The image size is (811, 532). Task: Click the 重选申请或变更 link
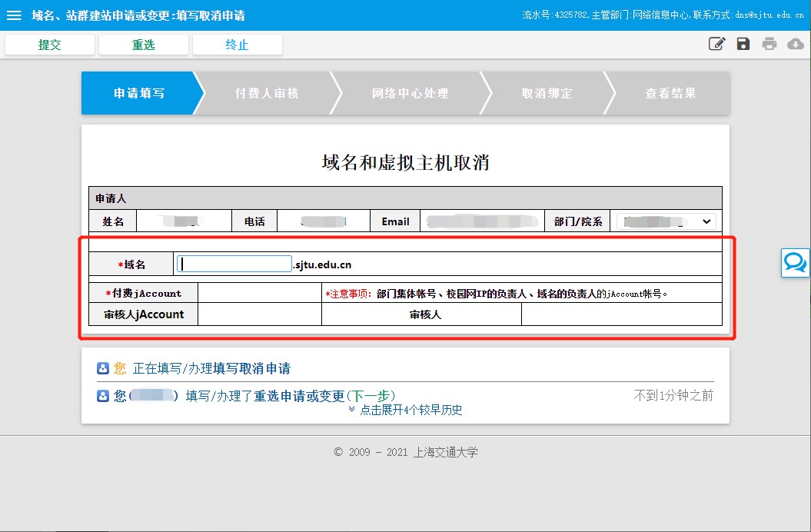click(x=299, y=396)
